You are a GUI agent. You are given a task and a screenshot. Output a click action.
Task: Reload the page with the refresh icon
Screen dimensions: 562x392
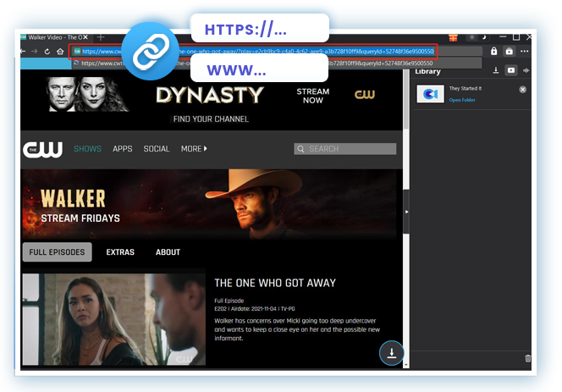[x=47, y=52]
